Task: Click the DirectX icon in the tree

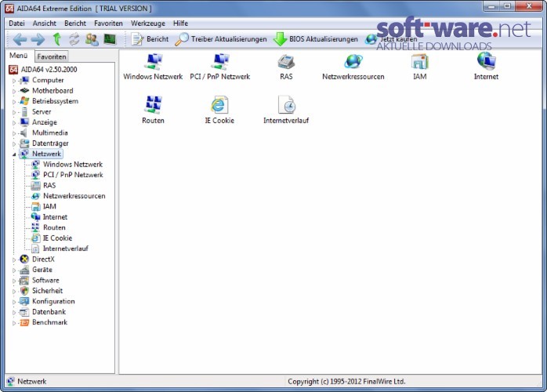Action: [24, 259]
